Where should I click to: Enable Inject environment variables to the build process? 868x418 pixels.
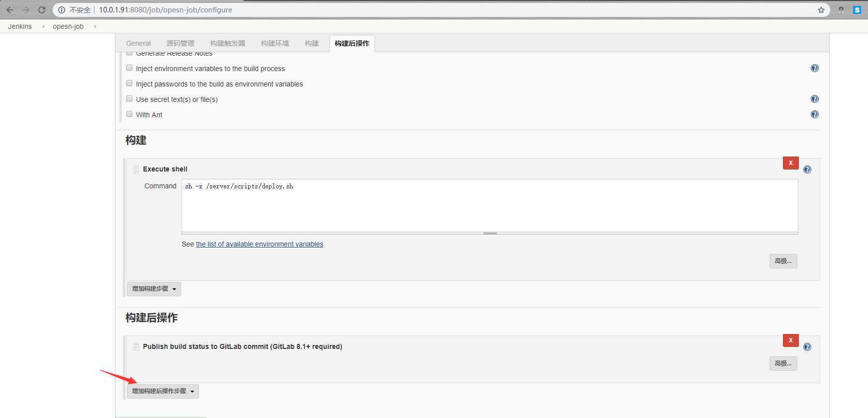[x=129, y=68]
